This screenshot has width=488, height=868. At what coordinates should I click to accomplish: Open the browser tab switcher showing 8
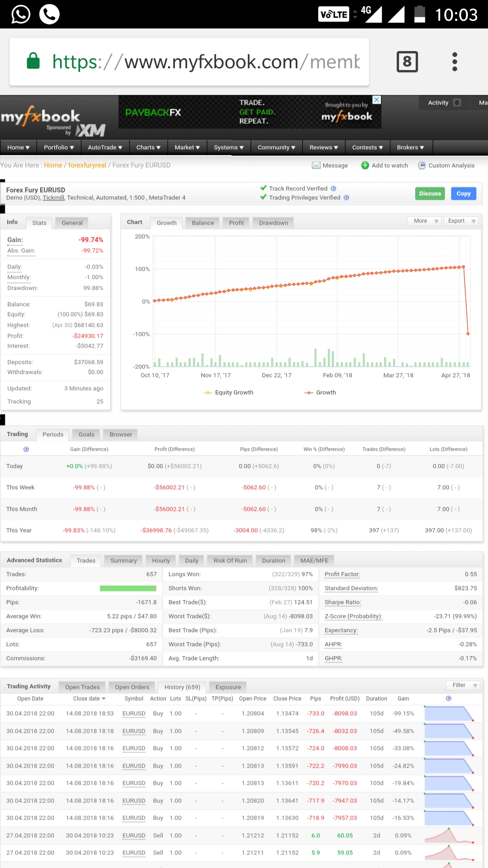[407, 61]
